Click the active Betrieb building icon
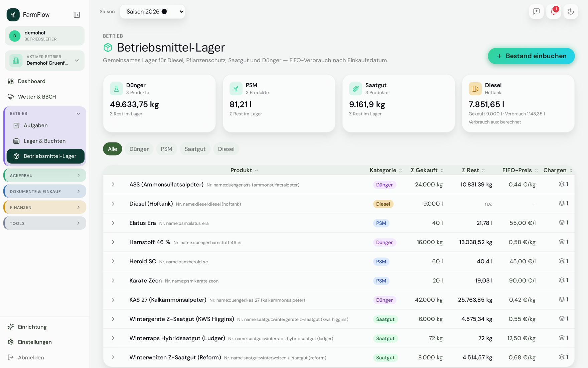This screenshot has width=588, height=368. point(16,61)
